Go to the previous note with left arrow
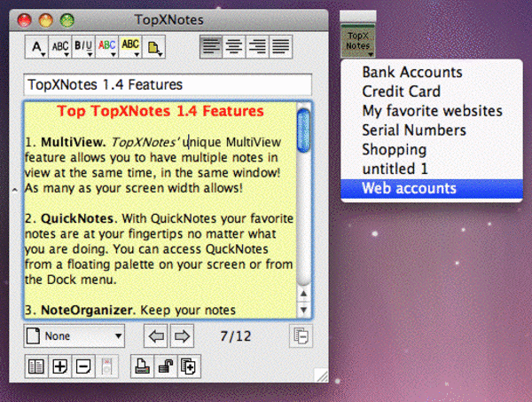Viewport: 532px width, 402px height. tap(156, 336)
